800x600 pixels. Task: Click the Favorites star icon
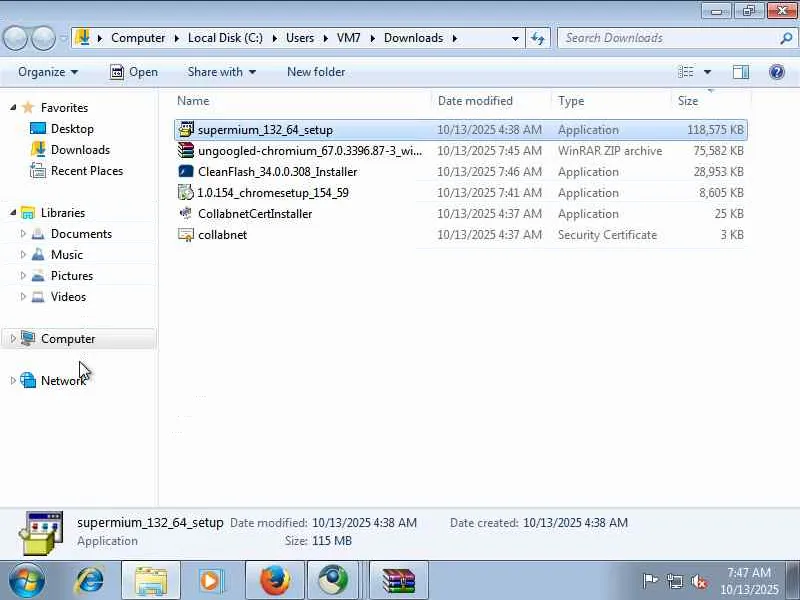[28, 107]
